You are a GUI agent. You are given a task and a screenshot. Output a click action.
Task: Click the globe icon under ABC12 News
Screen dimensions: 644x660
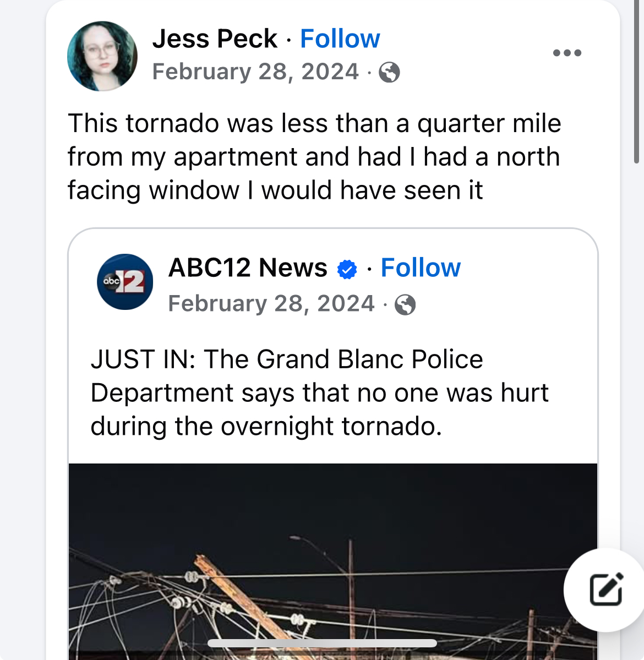[405, 305]
